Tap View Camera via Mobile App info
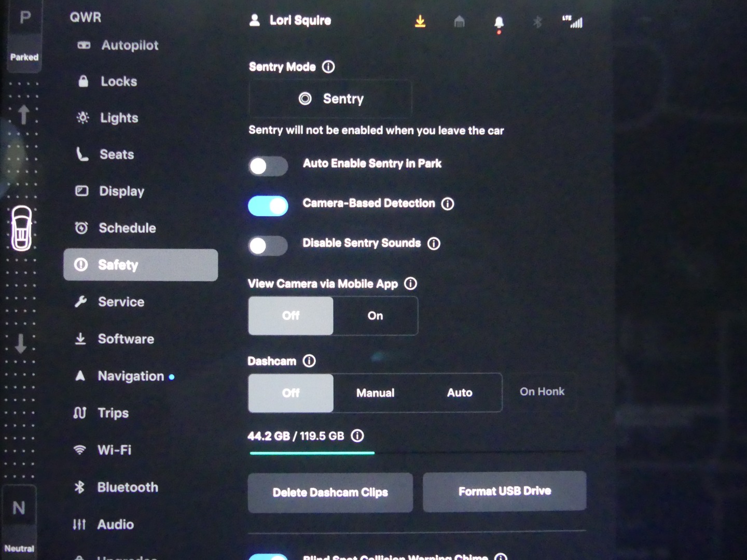The width and height of the screenshot is (747, 560). click(x=410, y=284)
